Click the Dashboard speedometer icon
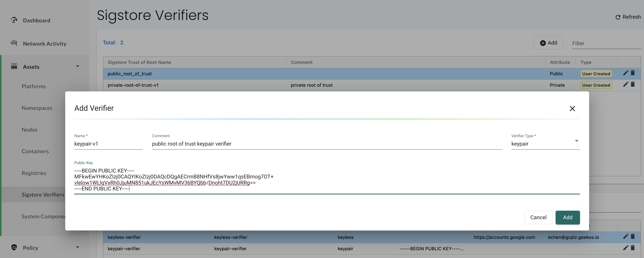The image size is (644, 258). tap(14, 20)
